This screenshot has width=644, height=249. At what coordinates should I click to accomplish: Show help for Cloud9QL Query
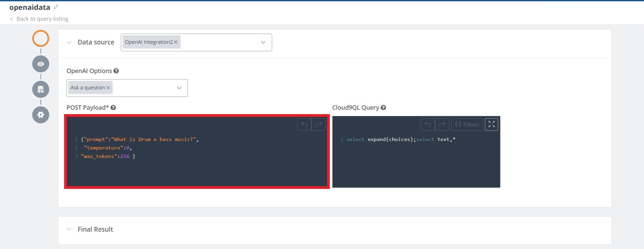383,108
